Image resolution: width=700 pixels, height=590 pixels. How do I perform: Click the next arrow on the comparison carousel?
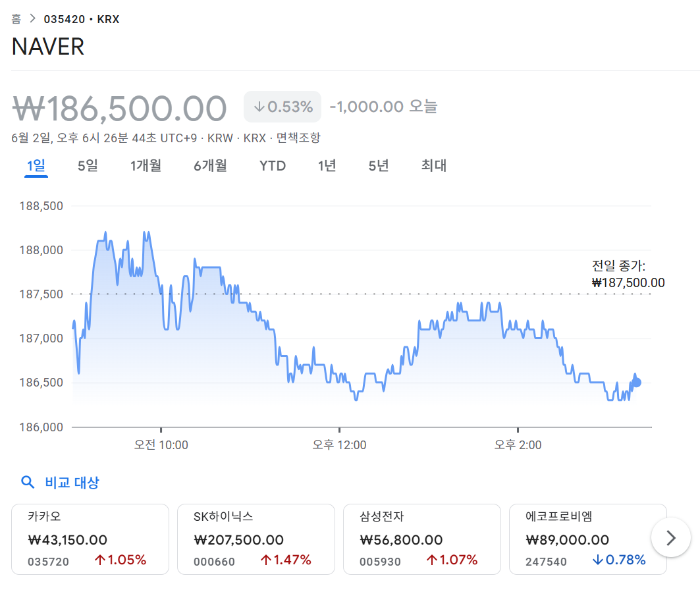(671, 538)
